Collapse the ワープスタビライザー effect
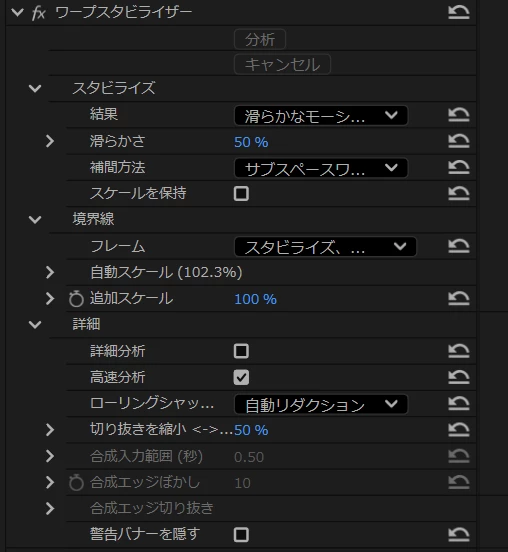 [x=17, y=13]
